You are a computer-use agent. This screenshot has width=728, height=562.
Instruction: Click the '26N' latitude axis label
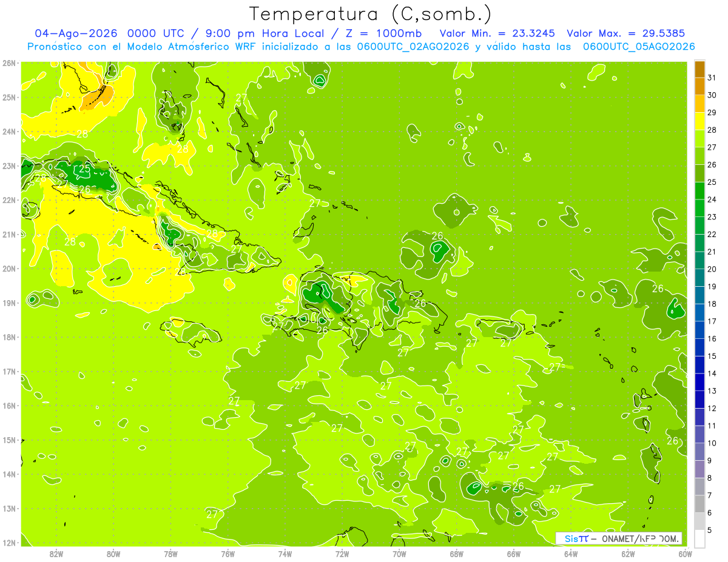pos(9,63)
